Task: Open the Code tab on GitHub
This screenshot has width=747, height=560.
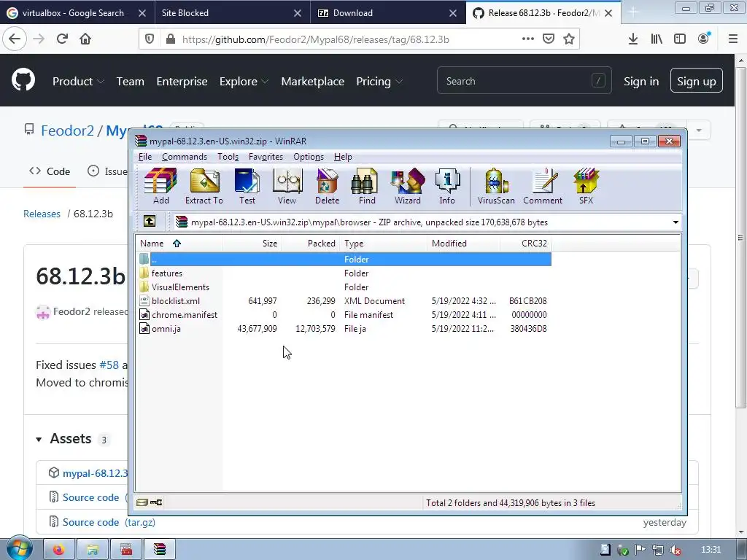Action: [x=50, y=171]
